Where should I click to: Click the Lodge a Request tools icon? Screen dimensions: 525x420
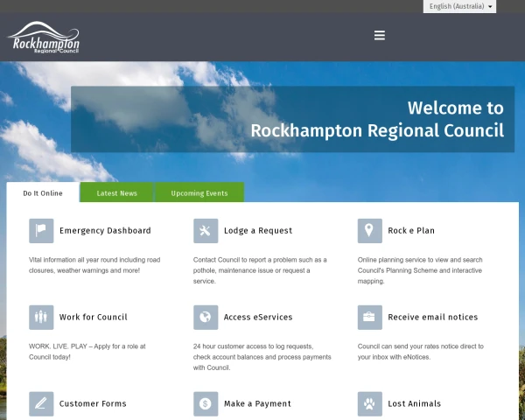pyautogui.click(x=206, y=231)
